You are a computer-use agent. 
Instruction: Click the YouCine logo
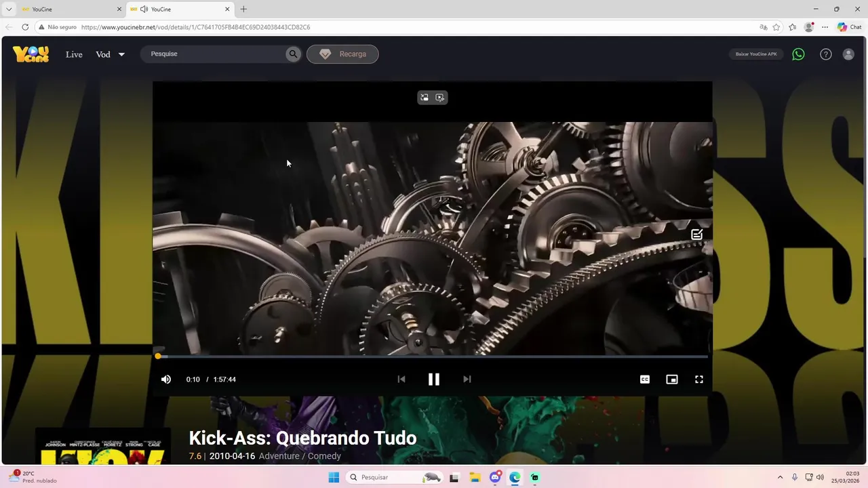pyautogui.click(x=31, y=54)
